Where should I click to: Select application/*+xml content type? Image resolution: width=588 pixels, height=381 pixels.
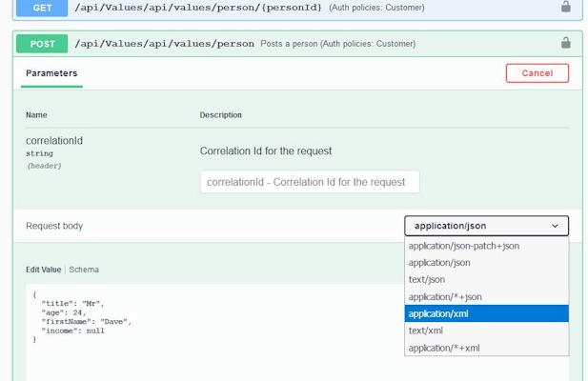click(x=486, y=348)
